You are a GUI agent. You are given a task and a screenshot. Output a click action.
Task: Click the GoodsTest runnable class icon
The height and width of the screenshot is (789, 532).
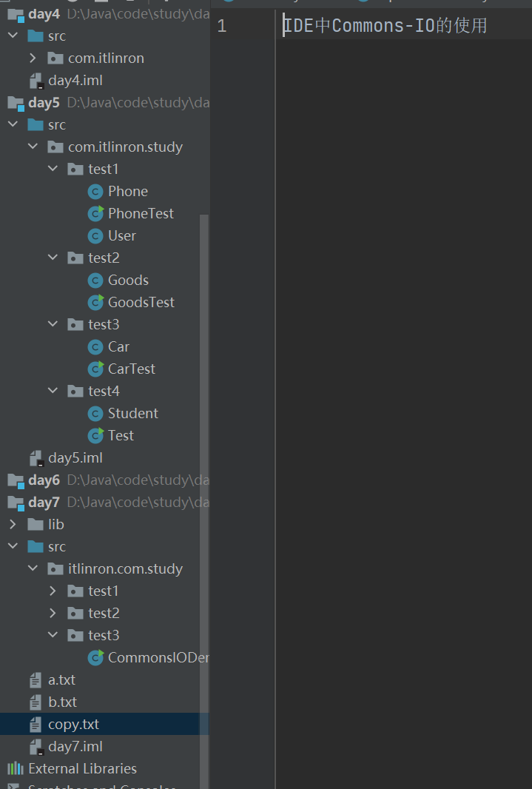click(97, 302)
